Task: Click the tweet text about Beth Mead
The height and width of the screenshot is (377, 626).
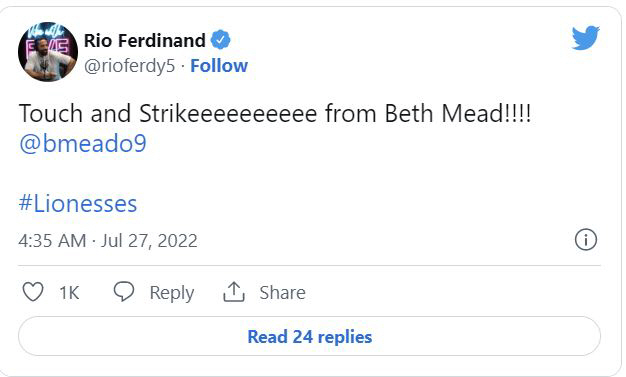Action: [275, 113]
